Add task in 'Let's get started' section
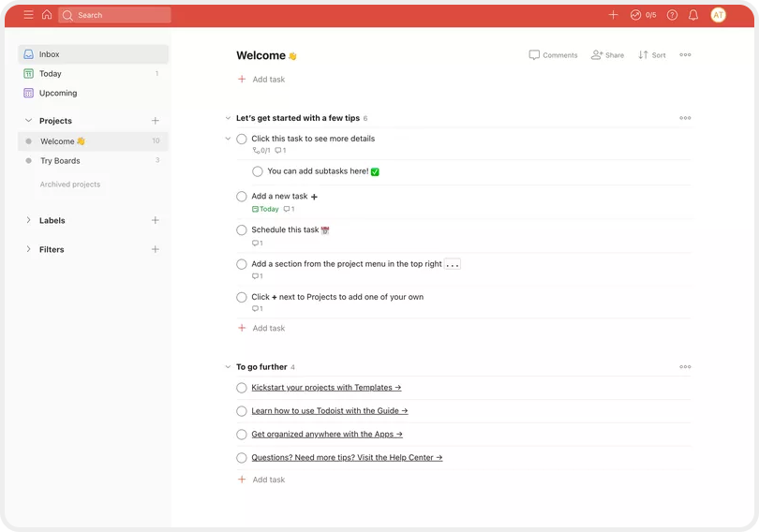The width and height of the screenshot is (759, 532). 261,328
